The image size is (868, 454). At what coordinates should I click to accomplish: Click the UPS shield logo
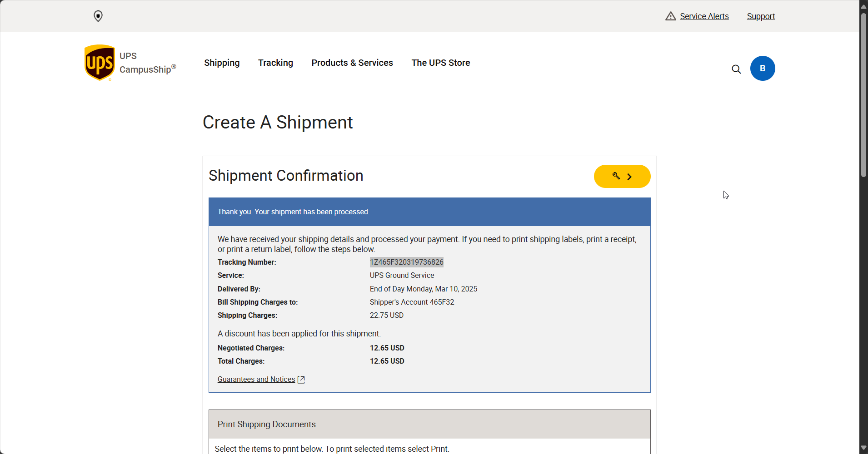point(100,63)
